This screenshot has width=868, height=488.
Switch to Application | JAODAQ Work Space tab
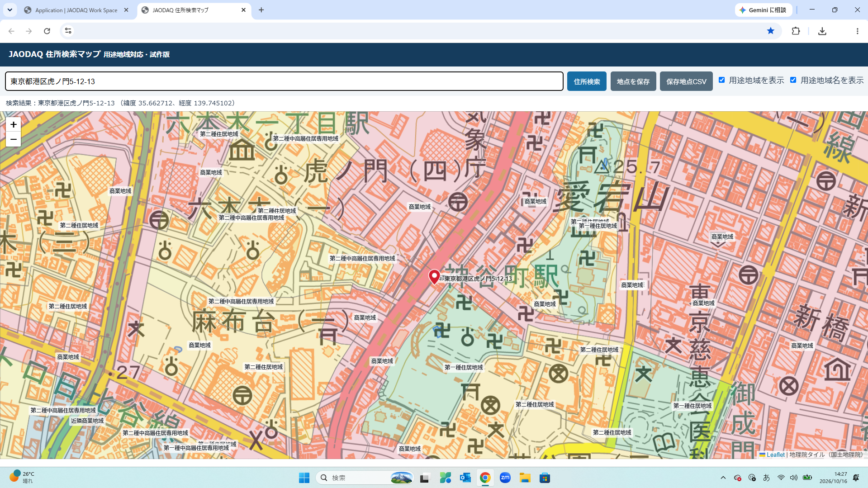click(x=77, y=10)
